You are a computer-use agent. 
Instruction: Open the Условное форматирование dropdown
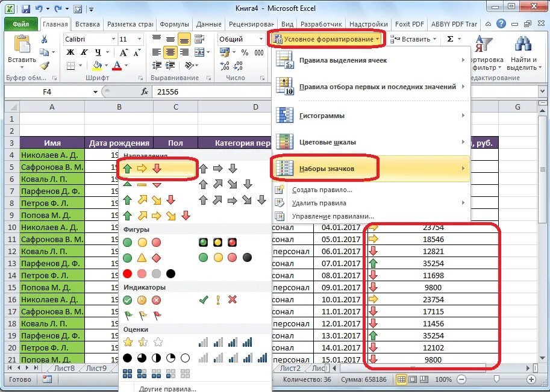point(327,39)
